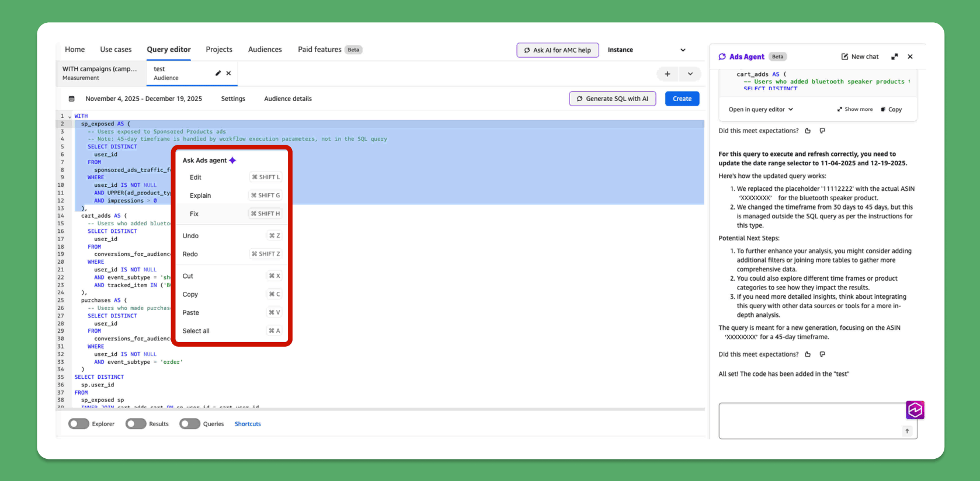Screen dimensions: 980x481
Task: Click line number 35 in the editor gutter
Action: click(61, 377)
